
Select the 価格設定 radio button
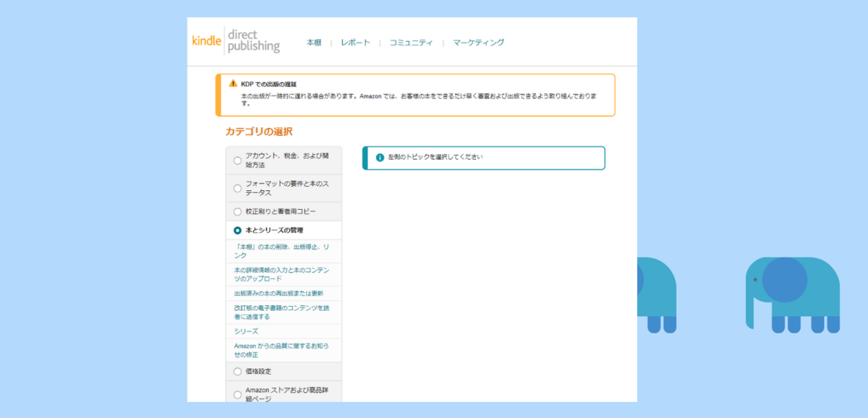tap(237, 372)
